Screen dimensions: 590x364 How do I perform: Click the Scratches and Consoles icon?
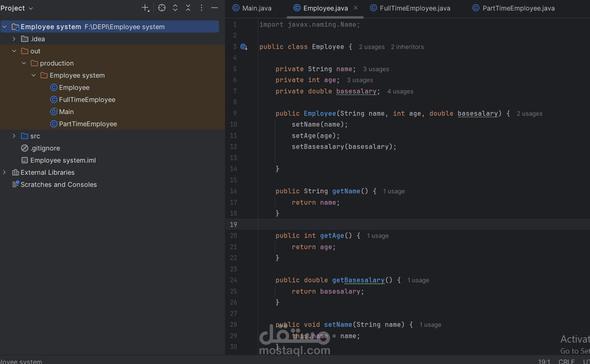point(16,184)
